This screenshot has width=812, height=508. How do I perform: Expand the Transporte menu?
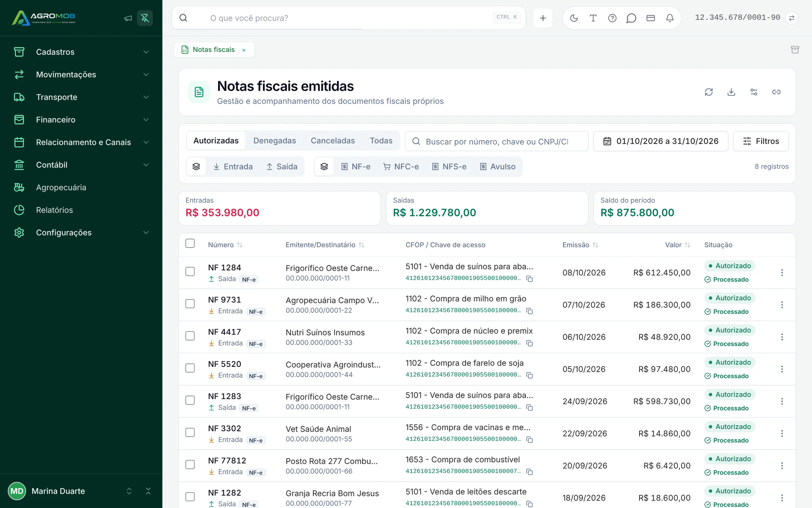[x=81, y=97]
